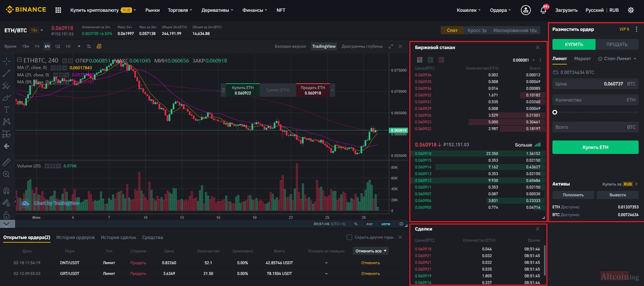Viewport: 644px width, 286px height.
Task: Open the notifications bell
Action: tap(543, 10)
